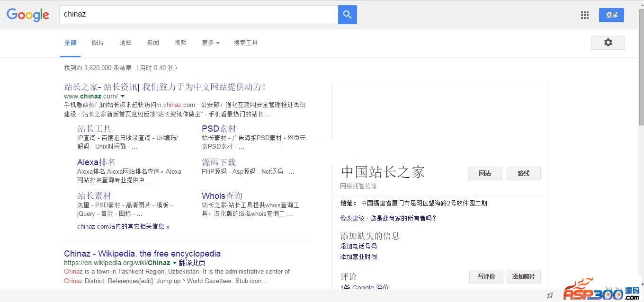
Task: Open the Alexa排名 sitelink
Action: 96,162
